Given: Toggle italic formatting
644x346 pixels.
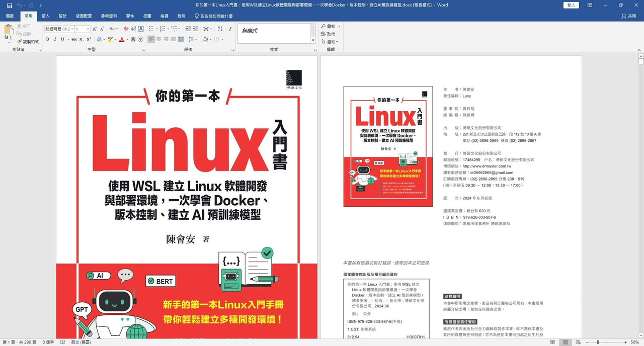Looking at the screenshot, I should pyautogui.click(x=55, y=39).
